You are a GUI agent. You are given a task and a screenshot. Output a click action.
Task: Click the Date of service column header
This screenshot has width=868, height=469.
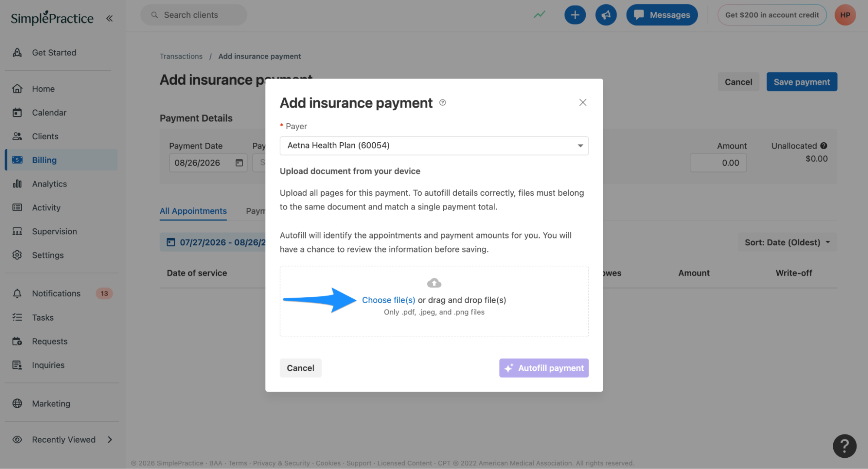197,273
